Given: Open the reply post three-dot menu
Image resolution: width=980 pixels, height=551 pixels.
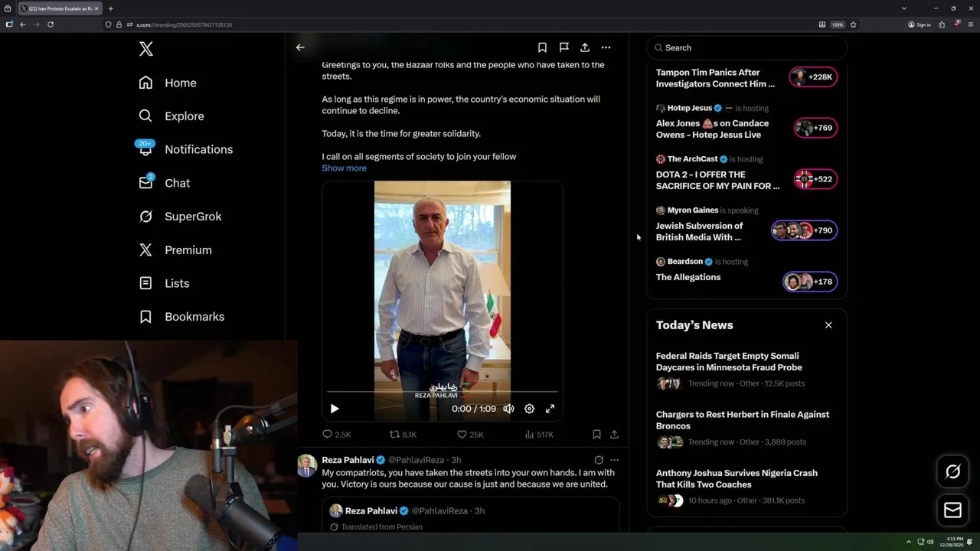Looking at the screenshot, I should tap(614, 460).
